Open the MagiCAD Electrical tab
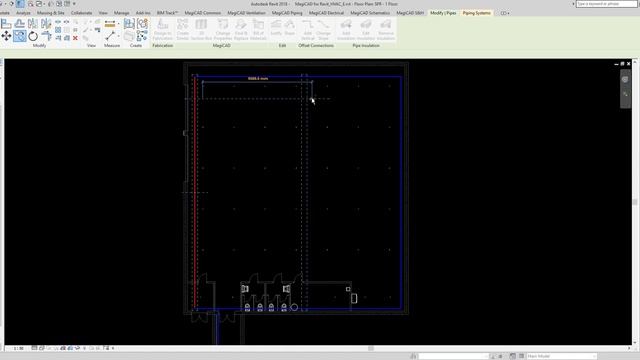 click(x=326, y=13)
